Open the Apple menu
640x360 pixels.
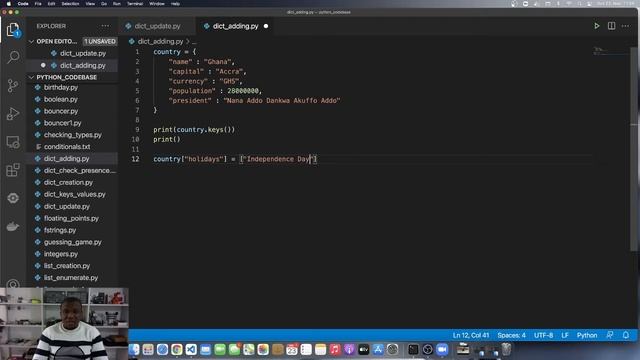(x=9, y=3)
